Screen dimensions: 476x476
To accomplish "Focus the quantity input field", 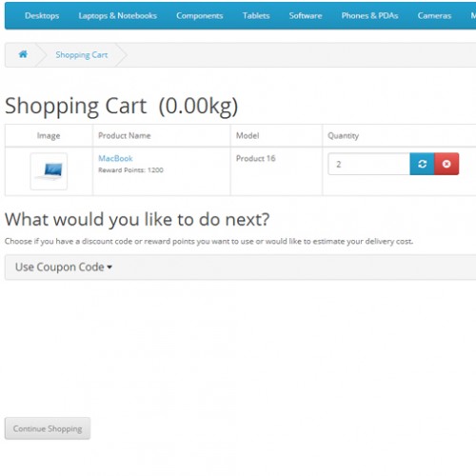I will click(369, 164).
